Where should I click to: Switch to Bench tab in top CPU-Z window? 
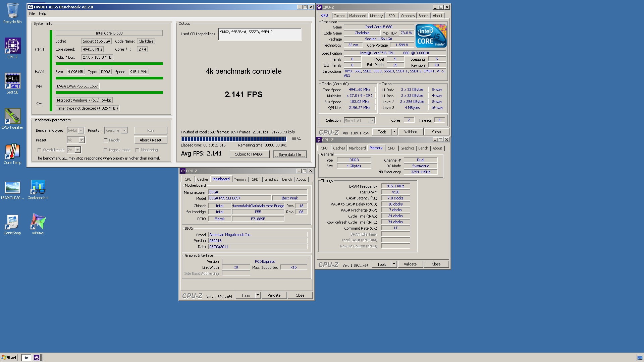pyautogui.click(x=423, y=16)
